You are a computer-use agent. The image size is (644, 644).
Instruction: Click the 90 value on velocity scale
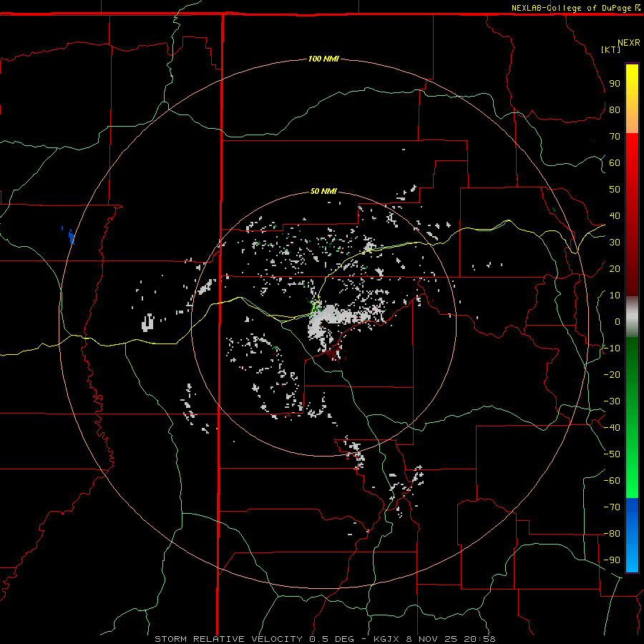pyautogui.click(x=615, y=84)
